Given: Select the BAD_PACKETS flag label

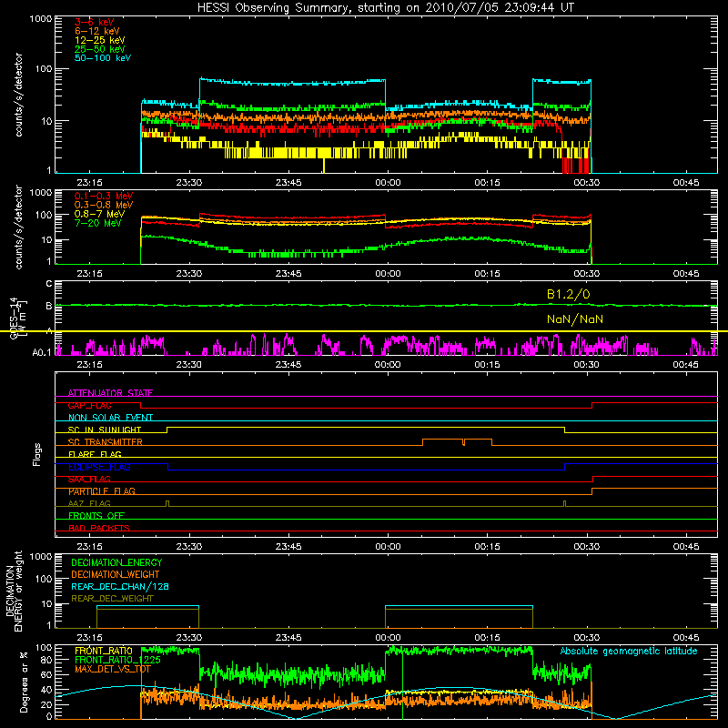Looking at the screenshot, I should (99, 528).
